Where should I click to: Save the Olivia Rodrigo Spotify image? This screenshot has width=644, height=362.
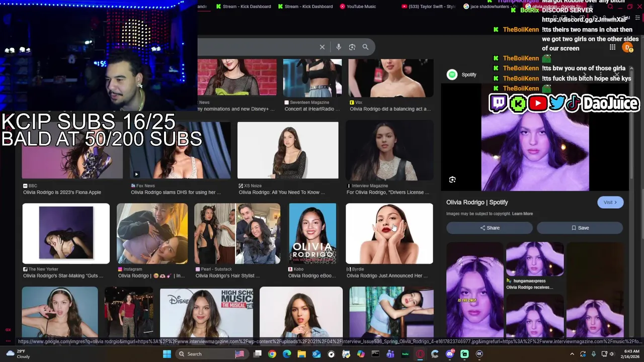pos(580,228)
